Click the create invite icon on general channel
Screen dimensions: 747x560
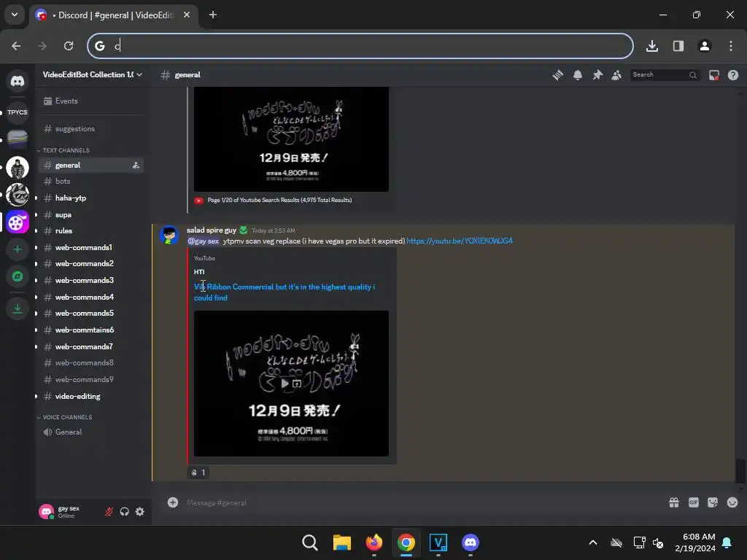[136, 166]
